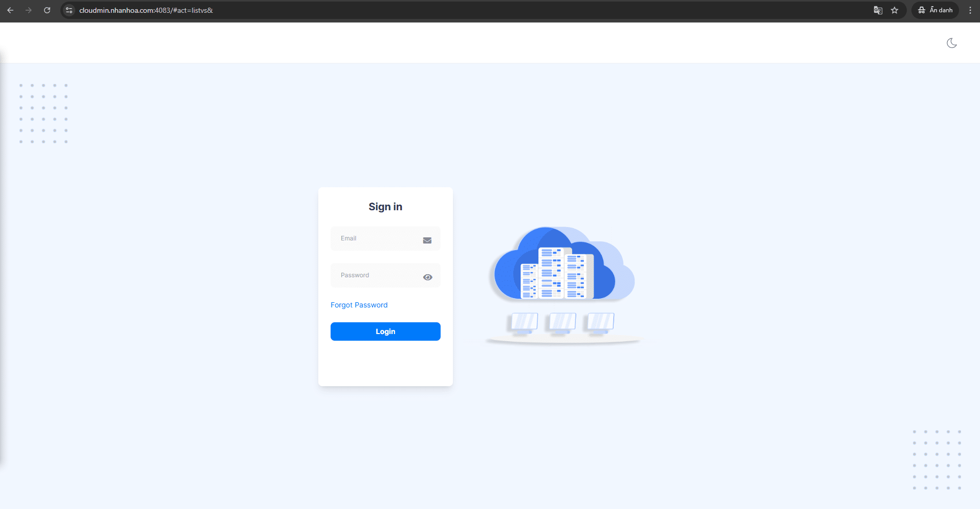Image resolution: width=980 pixels, height=509 pixels.
Task: Click the envelope icon in Email field
Action: click(x=427, y=240)
